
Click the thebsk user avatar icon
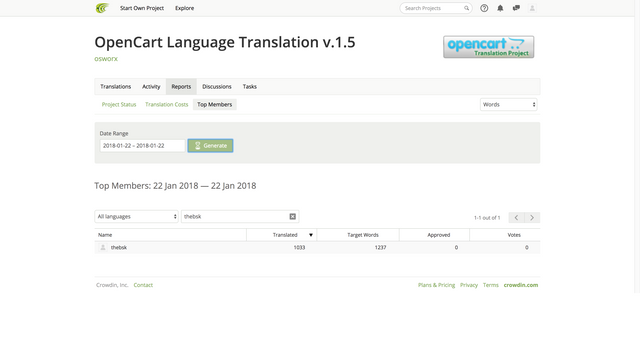(103, 247)
